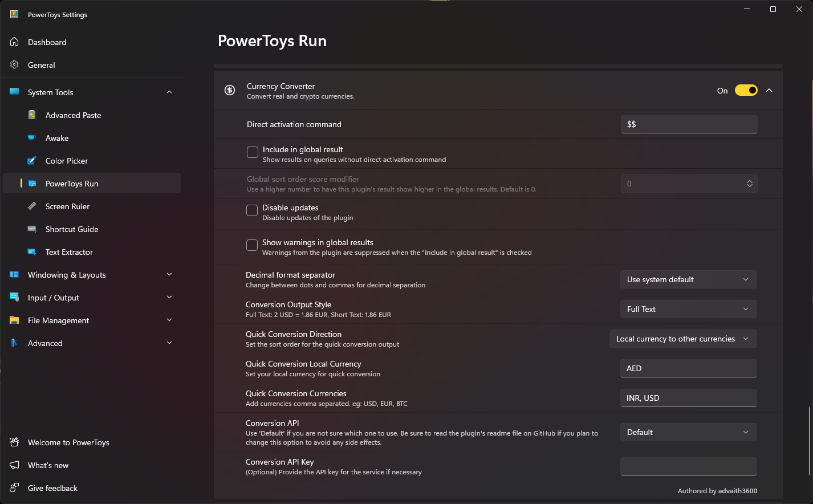813x504 pixels.
Task: Open the Give feedback link
Action: pos(92,488)
